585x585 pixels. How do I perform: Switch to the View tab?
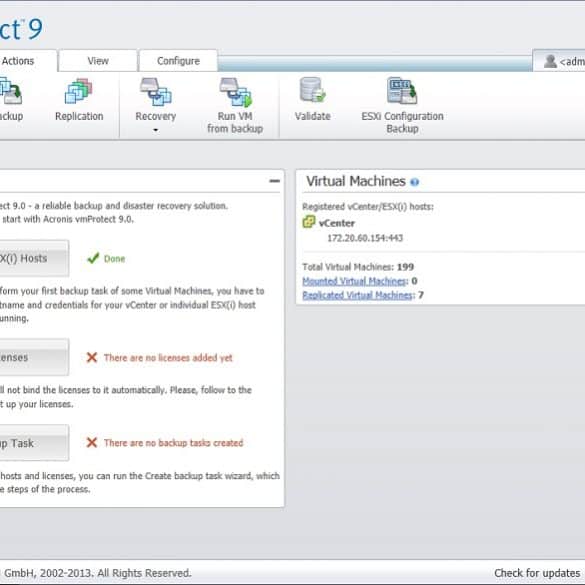pyautogui.click(x=98, y=61)
